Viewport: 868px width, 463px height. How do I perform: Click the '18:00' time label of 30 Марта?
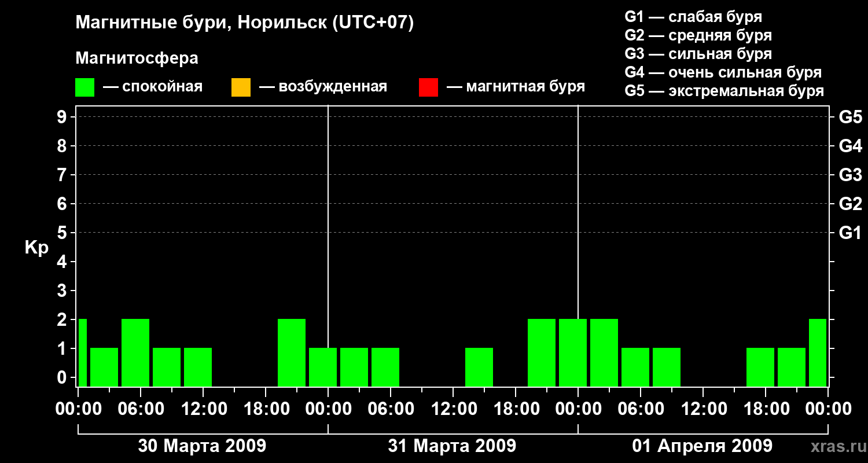pyautogui.click(x=266, y=409)
